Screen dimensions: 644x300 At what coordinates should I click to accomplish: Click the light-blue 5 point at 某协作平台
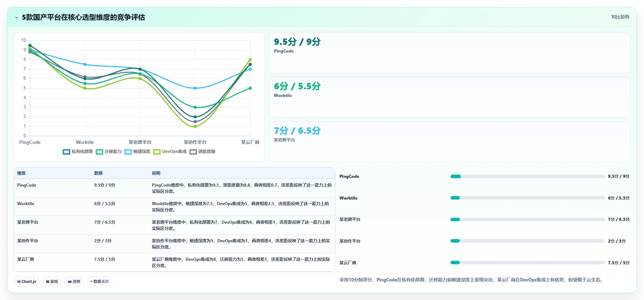coord(195,88)
